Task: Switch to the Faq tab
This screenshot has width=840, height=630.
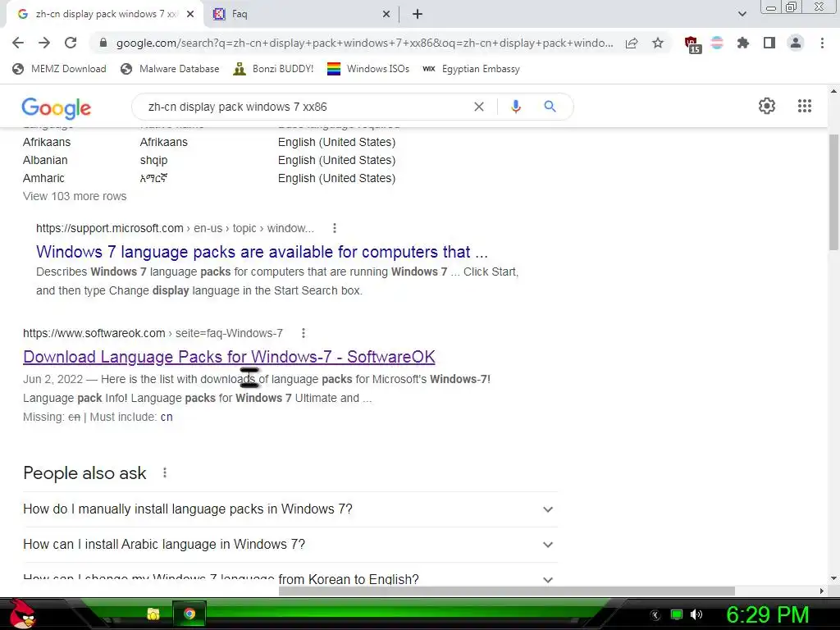Action: coord(301,14)
